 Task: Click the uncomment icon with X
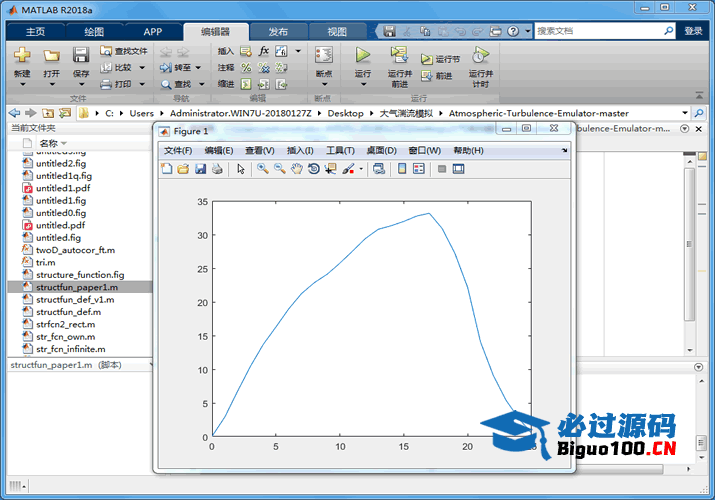click(264, 67)
